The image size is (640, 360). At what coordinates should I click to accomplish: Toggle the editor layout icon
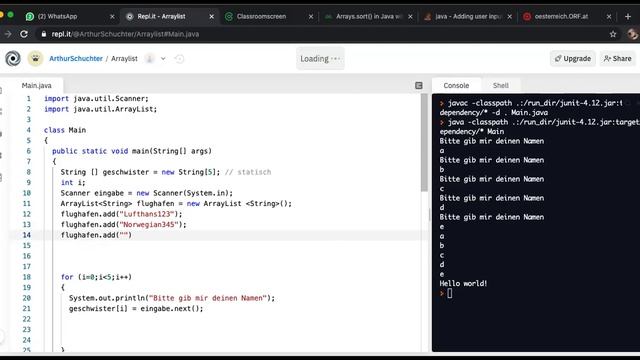pos(419,85)
